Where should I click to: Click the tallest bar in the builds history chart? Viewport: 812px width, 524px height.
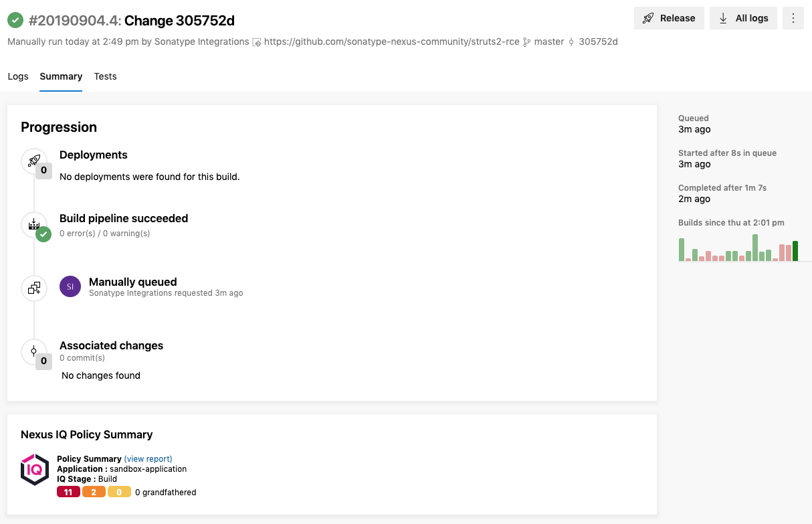(x=754, y=246)
